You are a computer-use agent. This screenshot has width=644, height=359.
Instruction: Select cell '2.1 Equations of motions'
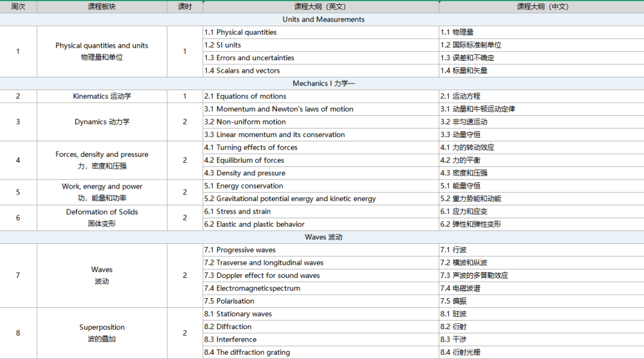(x=321, y=96)
